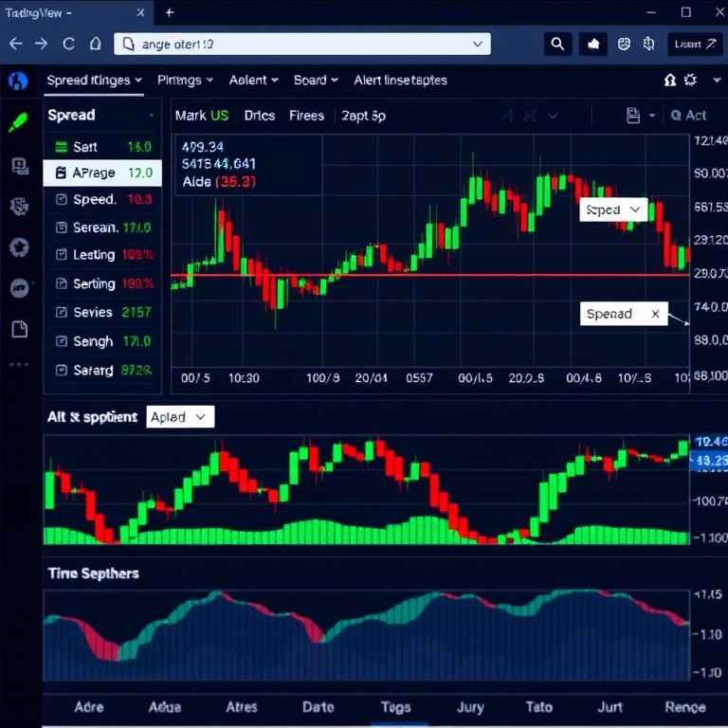This screenshot has width=728, height=728.
Task: Open the document icon in left sidebar
Action: pos(19,329)
